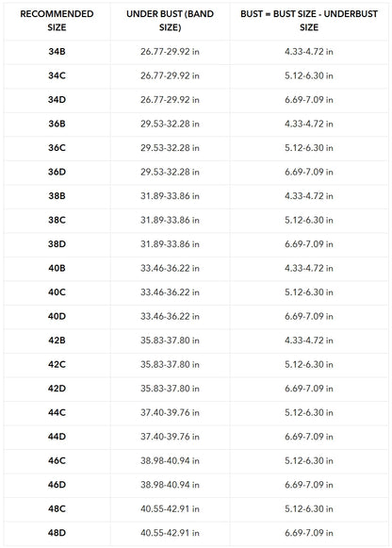
Task: Click the Under Bust (Band Size) header
Action: pyautogui.click(x=170, y=21)
